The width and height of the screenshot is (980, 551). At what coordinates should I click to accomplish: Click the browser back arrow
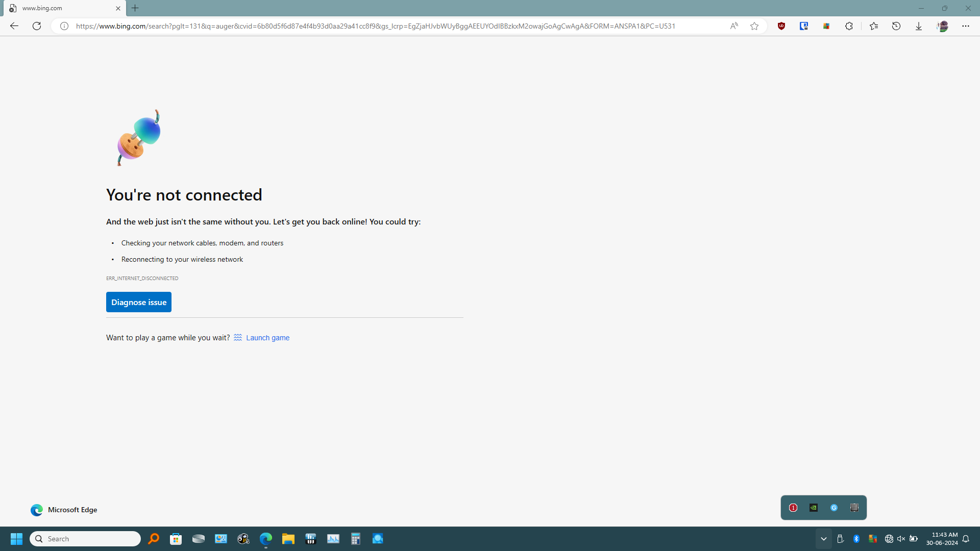coord(14,26)
